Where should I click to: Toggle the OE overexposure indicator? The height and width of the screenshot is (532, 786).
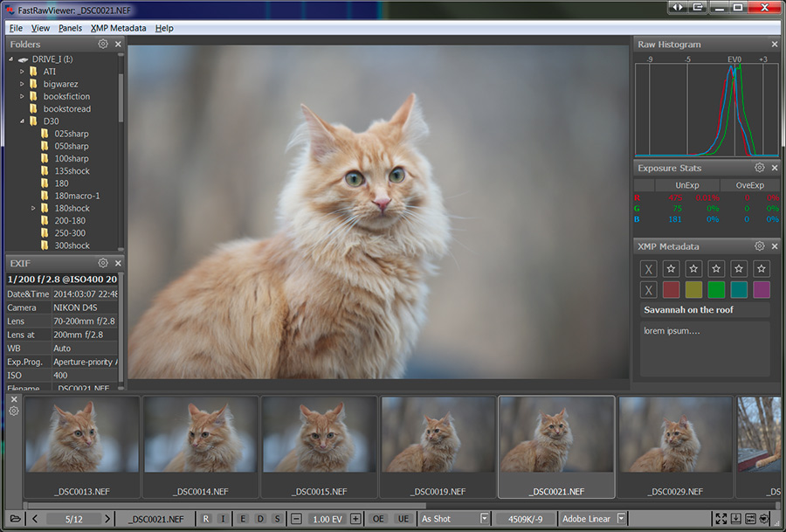(378, 519)
